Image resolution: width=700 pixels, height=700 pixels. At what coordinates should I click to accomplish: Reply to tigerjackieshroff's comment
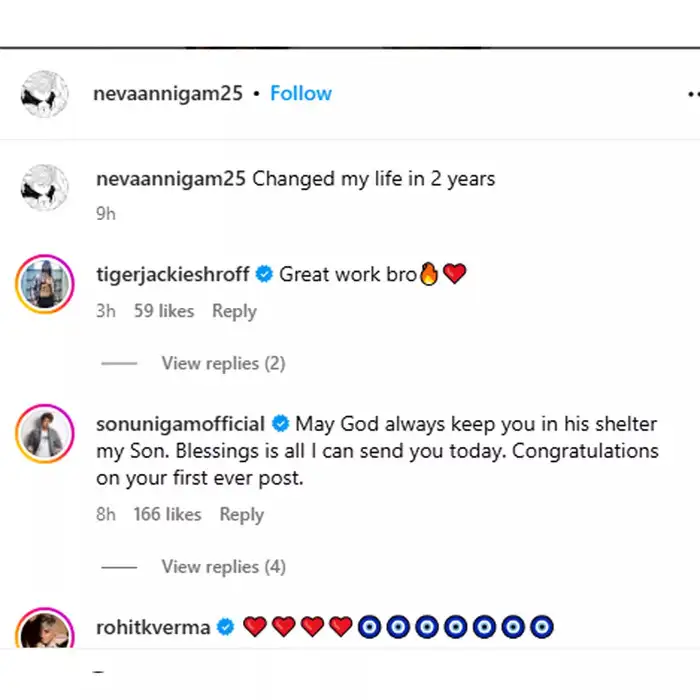234,311
